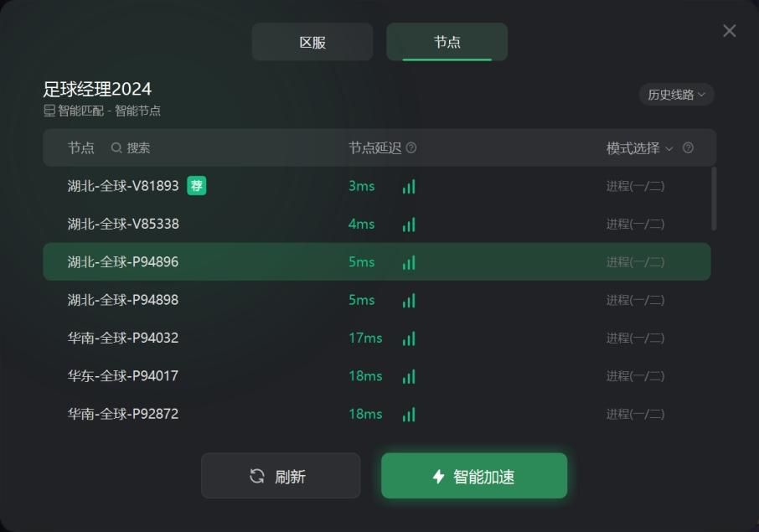Switch to the 节点 tab
Screen dimensions: 759x532
(447, 42)
